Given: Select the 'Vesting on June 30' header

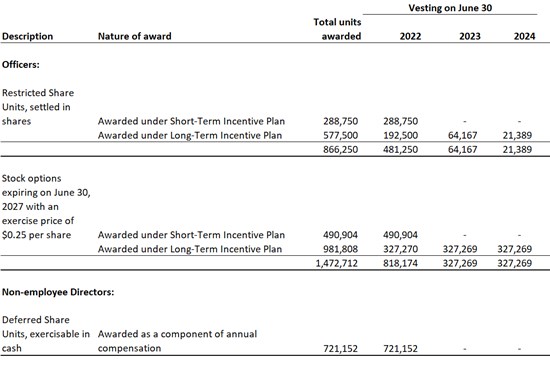Looking at the screenshot, I should pos(450,8).
